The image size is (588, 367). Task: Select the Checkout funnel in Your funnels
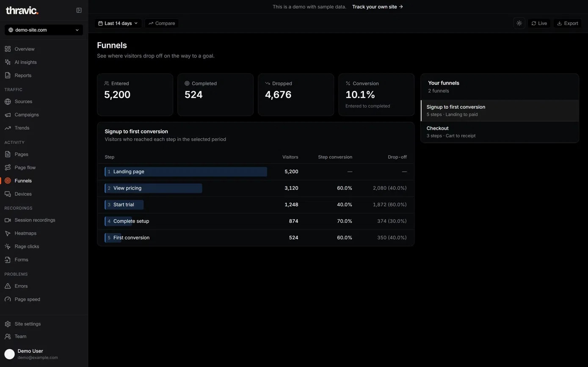[x=500, y=132]
